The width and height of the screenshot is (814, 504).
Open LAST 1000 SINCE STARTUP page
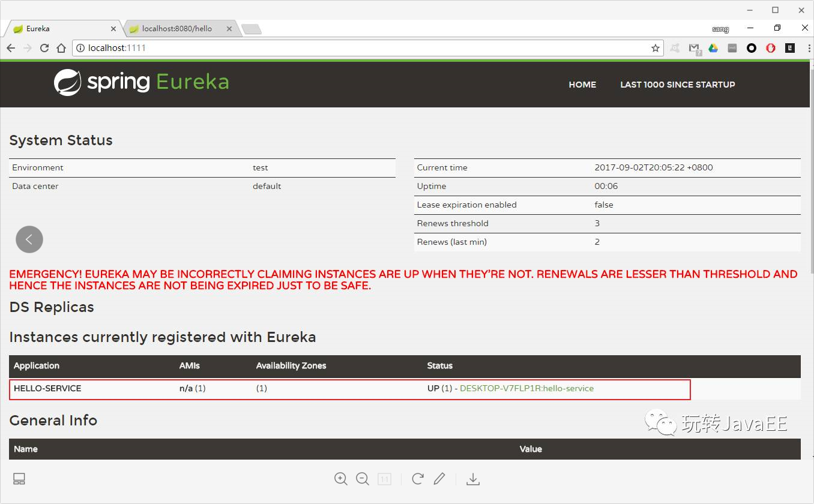point(678,85)
